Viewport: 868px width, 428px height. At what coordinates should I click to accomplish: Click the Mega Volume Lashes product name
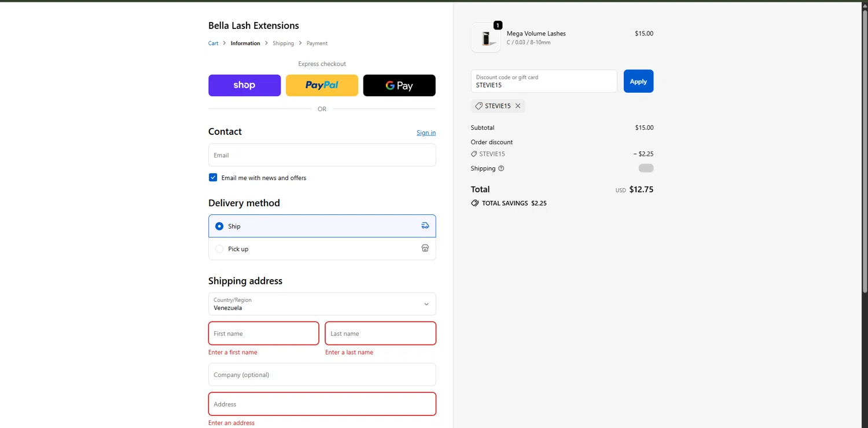536,34
